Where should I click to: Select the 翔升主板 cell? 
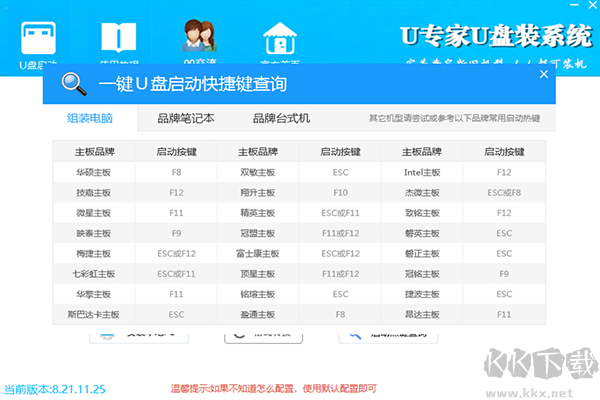pos(258,193)
